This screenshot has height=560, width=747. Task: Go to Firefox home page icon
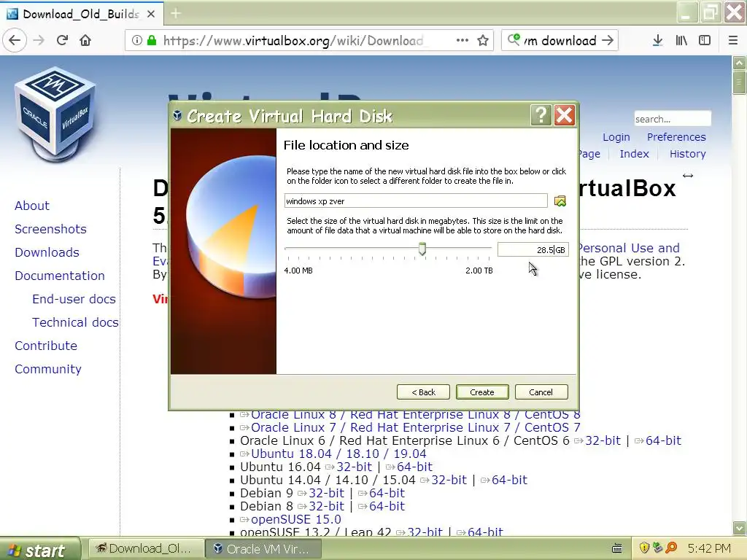pyautogui.click(x=85, y=41)
